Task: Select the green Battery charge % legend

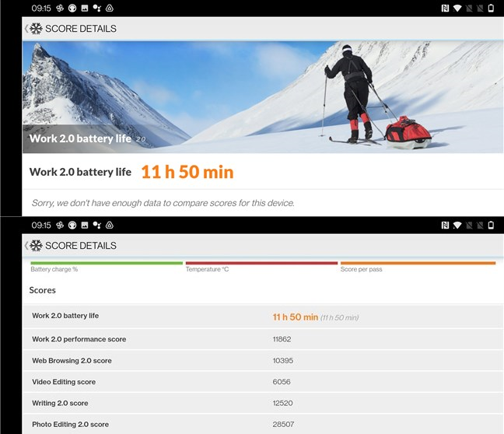Action: tap(107, 267)
